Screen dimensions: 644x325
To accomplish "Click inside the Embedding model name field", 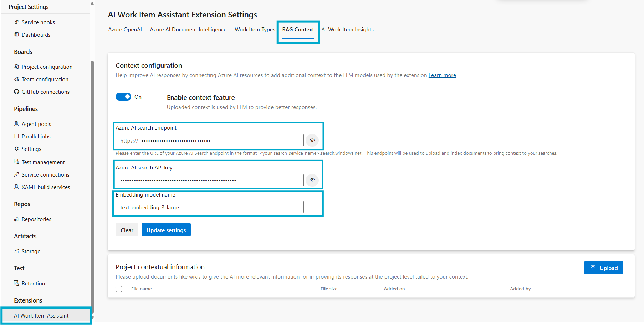I will [209, 207].
